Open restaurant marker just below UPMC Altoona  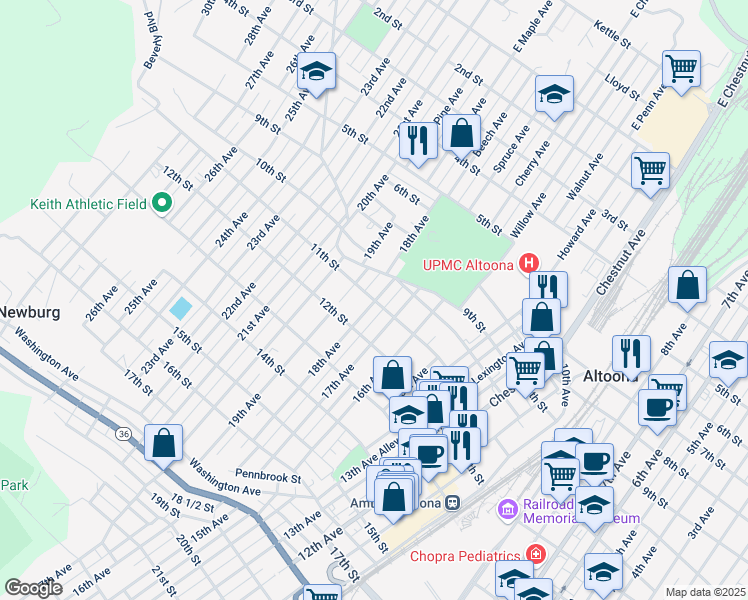549,287
